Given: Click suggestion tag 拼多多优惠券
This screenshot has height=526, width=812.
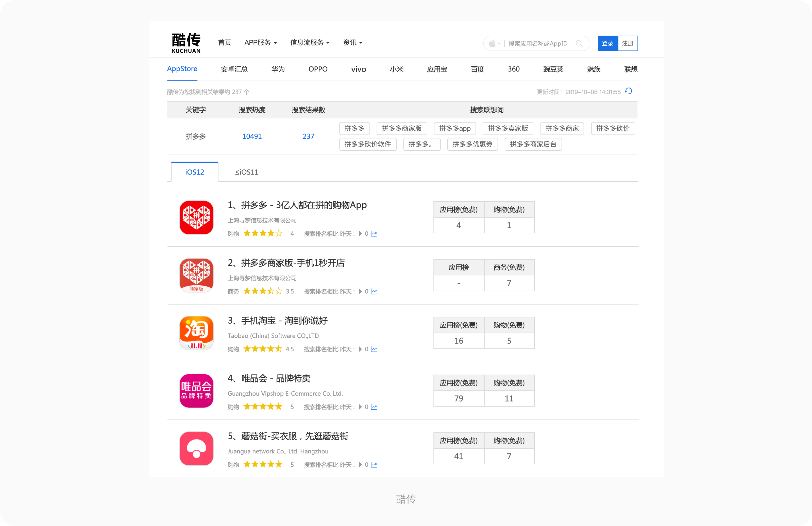Looking at the screenshot, I should point(472,144).
